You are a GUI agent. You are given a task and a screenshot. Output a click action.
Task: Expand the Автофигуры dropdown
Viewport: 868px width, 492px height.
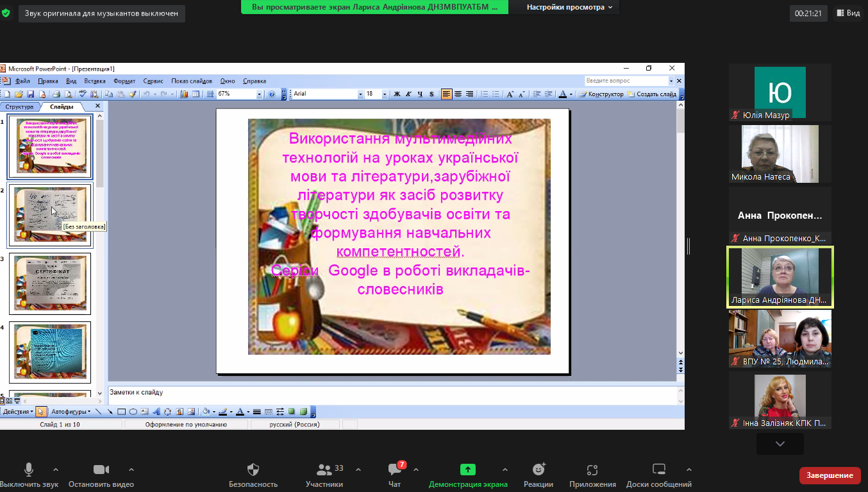click(x=71, y=412)
